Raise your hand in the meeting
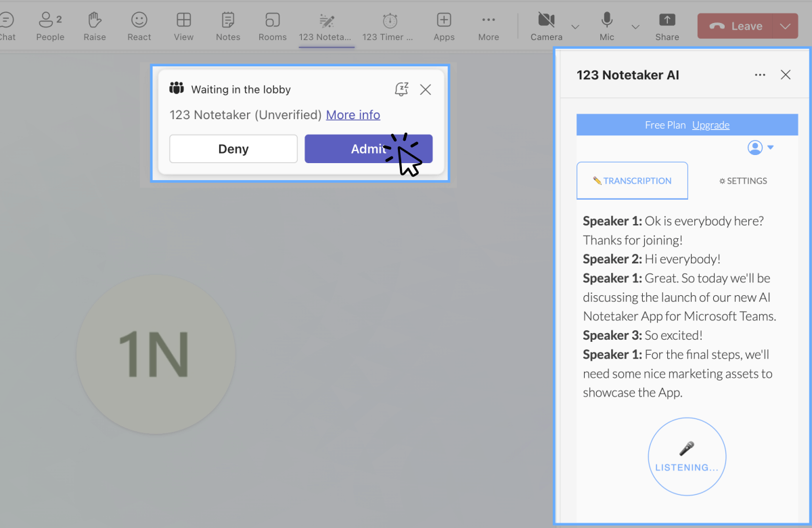 pyautogui.click(x=95, y=26)
